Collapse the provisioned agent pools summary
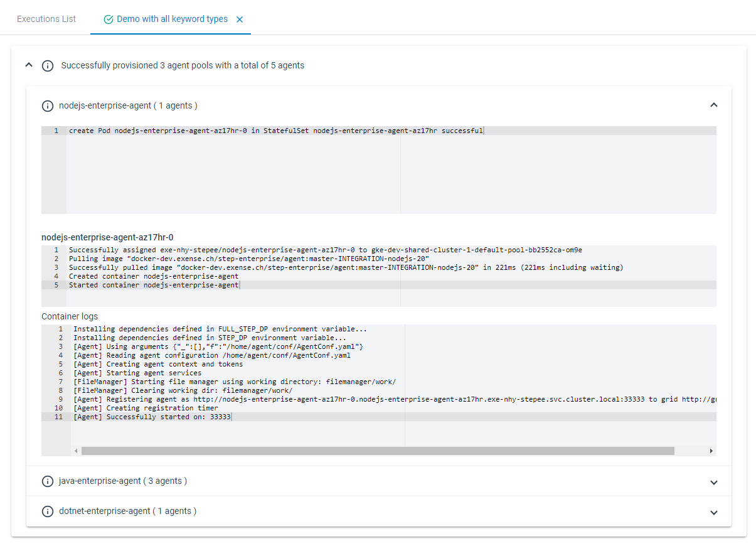756x546 pixels. pos(28,65)
